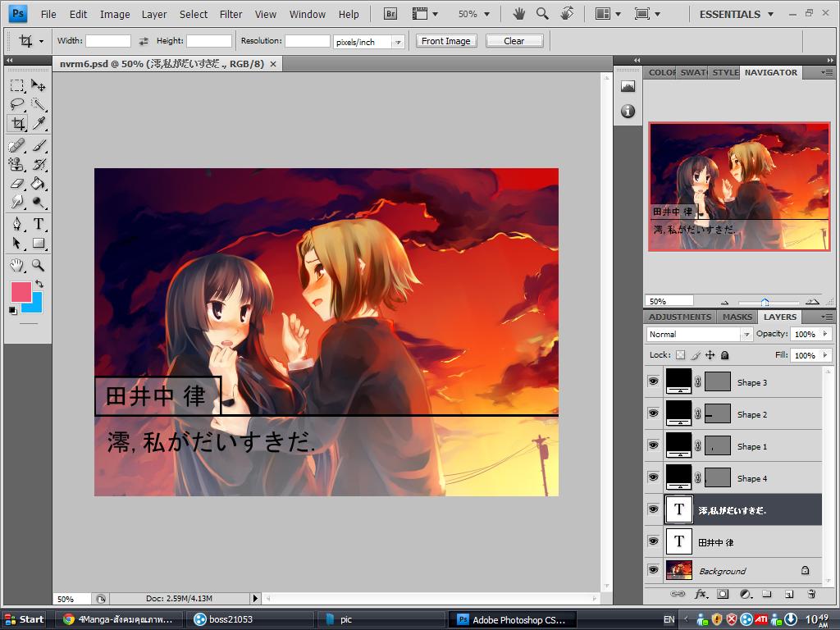Open the Filter menu
Screen dimensions: 840x630
point(231,15)
